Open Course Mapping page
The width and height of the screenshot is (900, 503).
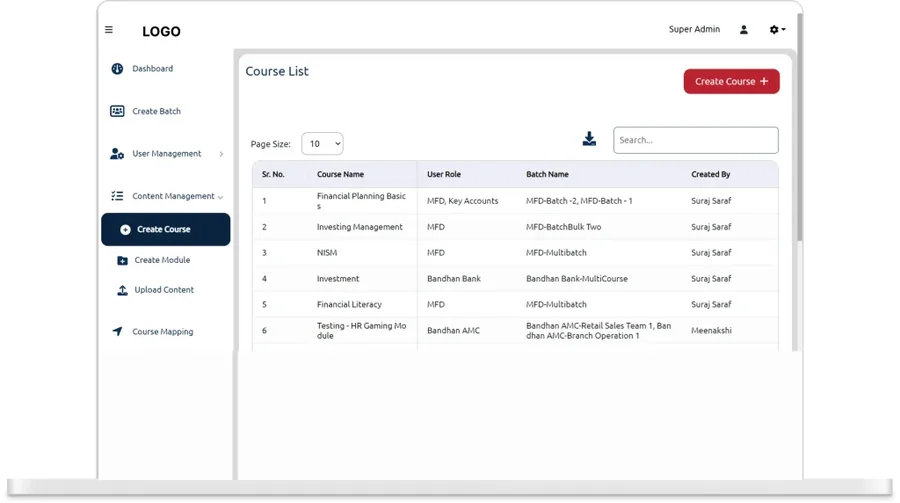(162, 332)
